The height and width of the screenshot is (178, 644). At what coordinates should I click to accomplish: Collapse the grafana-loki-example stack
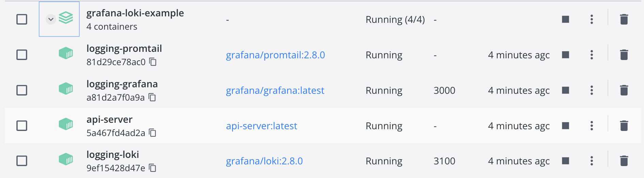tap(51, 19)
